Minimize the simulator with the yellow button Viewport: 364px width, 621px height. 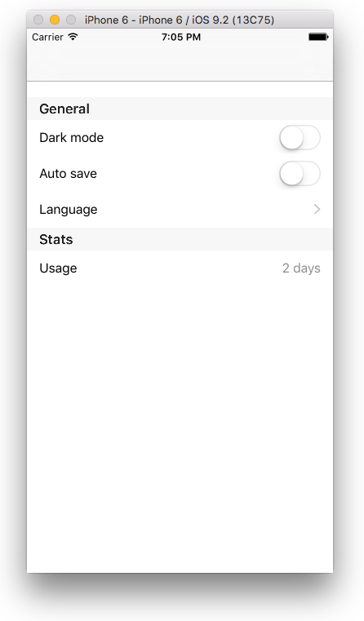(x=55, y=20)
